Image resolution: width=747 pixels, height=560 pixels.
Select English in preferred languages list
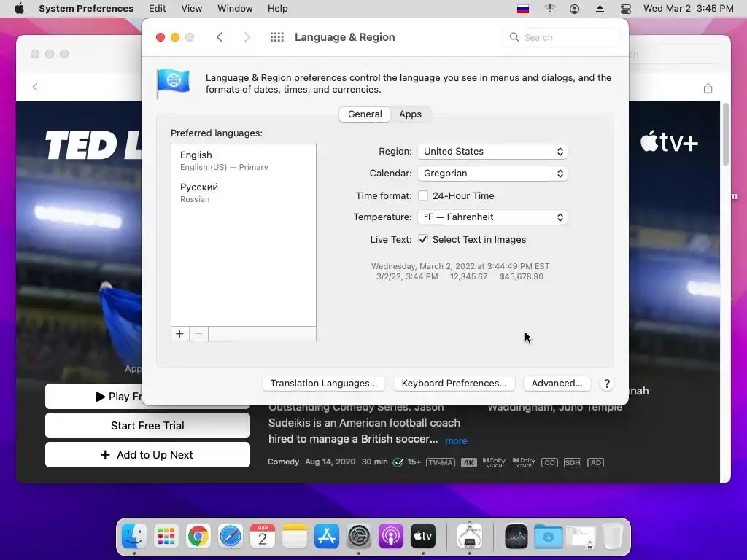pos(244,160)
